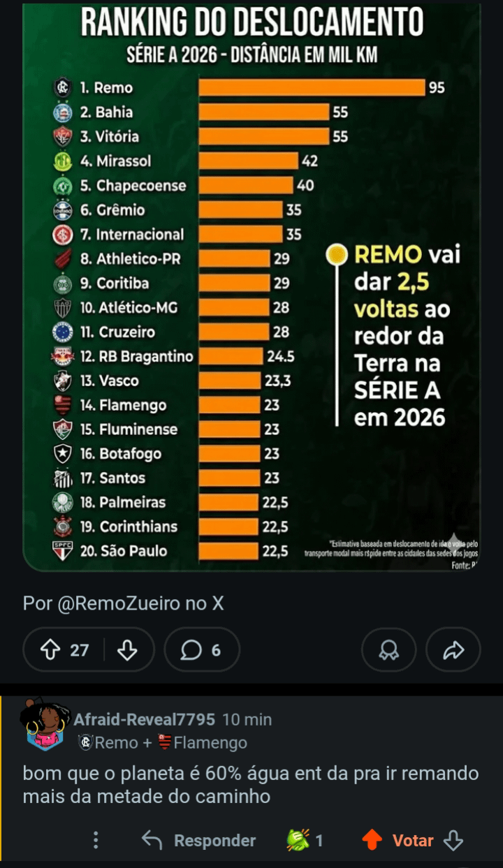The image size is (503, 868).
Task: Give an award to the post
Action: click(388, 650)
